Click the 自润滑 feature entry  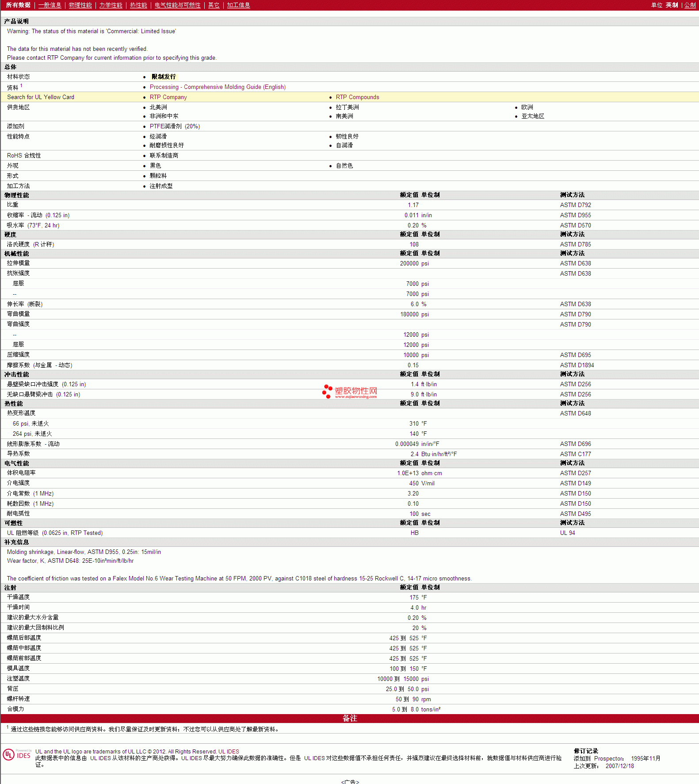(x=344, y=146)
